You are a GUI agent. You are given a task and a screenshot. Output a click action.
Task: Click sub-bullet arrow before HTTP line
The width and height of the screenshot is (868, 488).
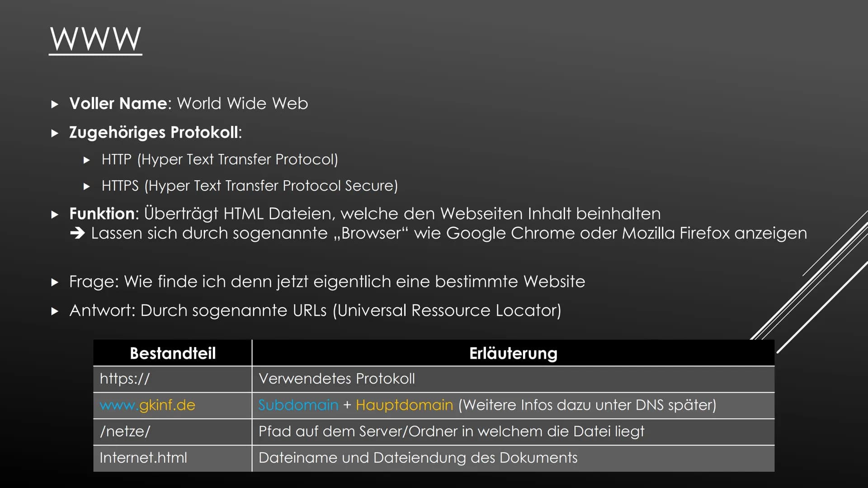point(87,160)
